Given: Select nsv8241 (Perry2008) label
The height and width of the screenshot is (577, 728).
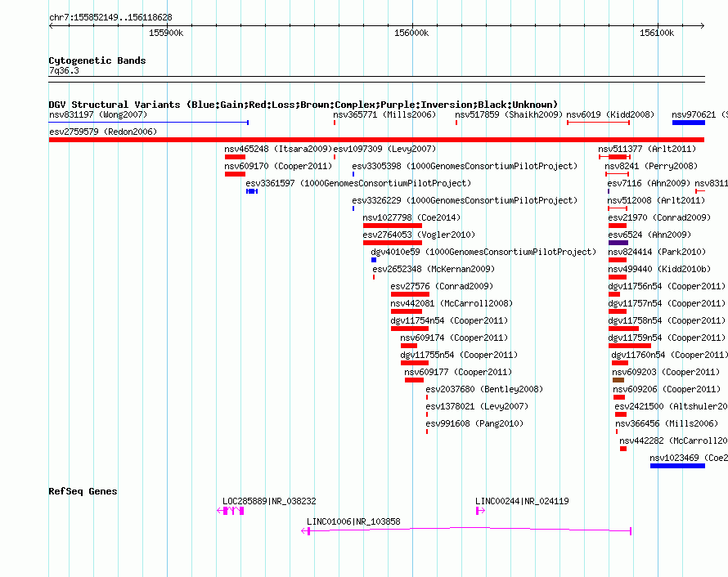Looking at the screenshot, I should (x=651, y=166).
